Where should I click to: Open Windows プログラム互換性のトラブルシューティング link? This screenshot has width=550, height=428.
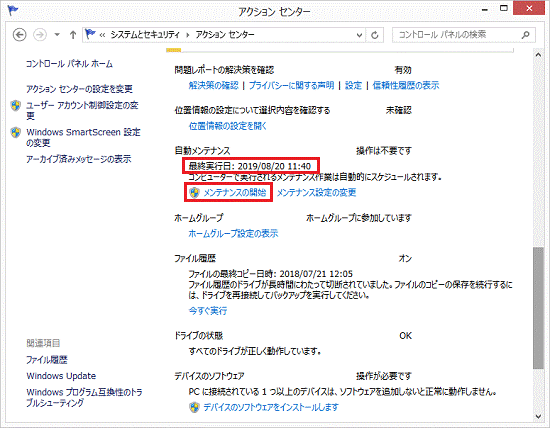(x=84, y=397)
